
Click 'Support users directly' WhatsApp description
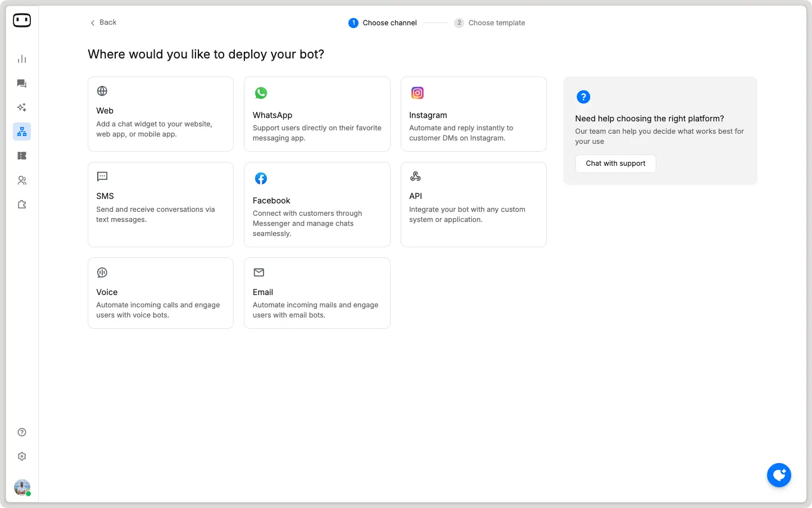click(x=317, y=133)
